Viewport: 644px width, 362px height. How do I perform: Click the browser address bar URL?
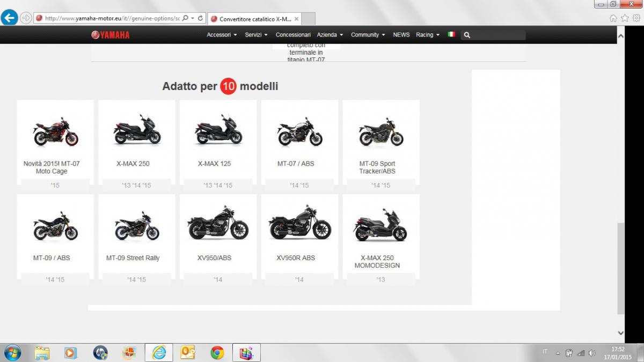coord(112,18)
